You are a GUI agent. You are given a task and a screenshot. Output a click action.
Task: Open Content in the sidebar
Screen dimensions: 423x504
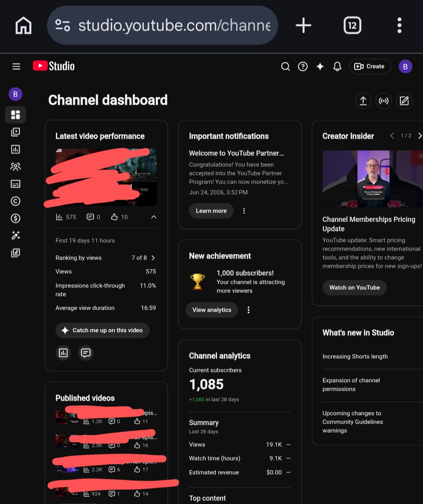click(x=16, y=132)
